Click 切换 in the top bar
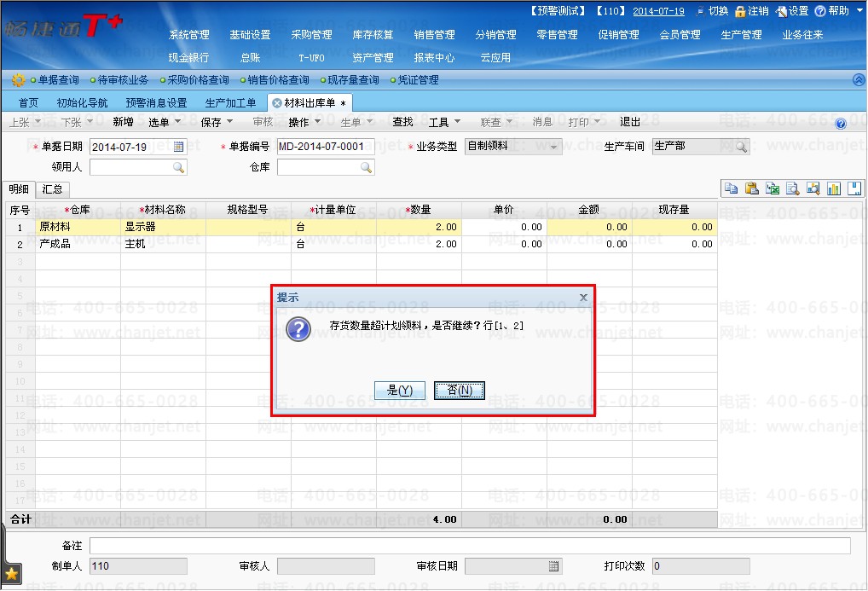868x591 pixels. 713,11
